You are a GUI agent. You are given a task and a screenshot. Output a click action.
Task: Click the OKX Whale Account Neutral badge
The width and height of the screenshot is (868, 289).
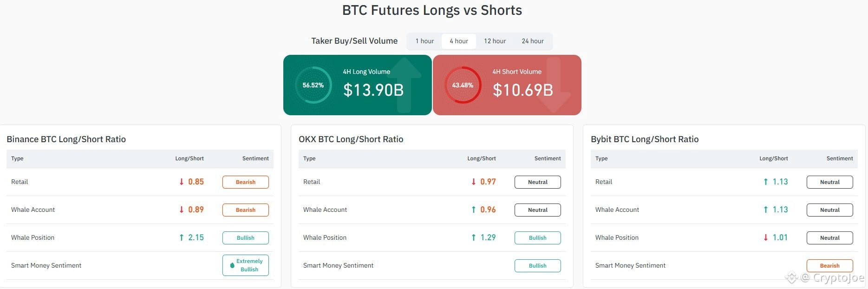[538, 210]
